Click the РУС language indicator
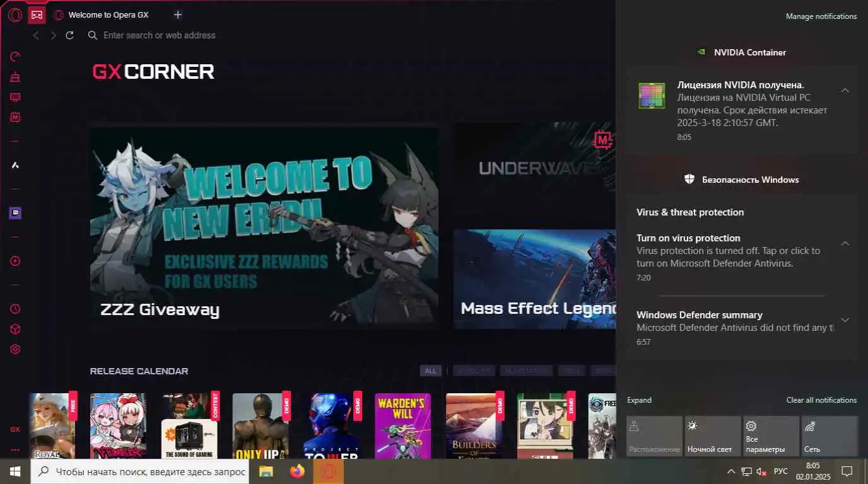868x484 pixels. click(781, 471)
